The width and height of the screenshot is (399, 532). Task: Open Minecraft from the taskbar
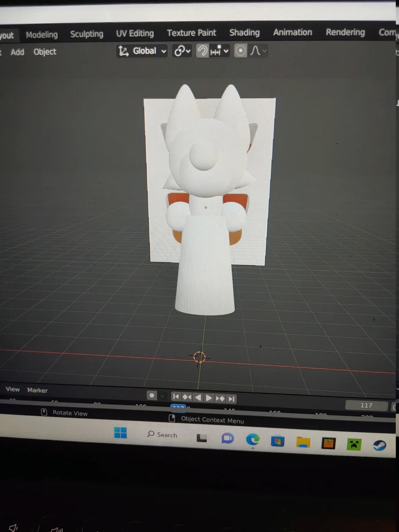click(354, 444)
